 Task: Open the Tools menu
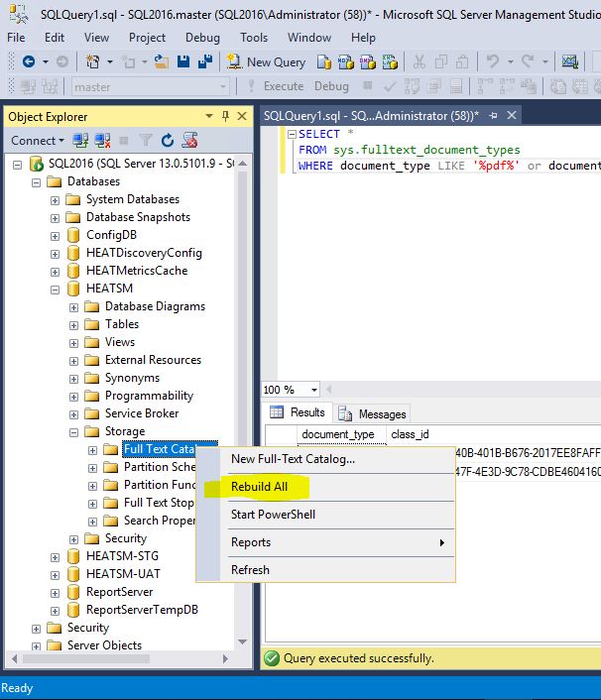coord(254,38)
